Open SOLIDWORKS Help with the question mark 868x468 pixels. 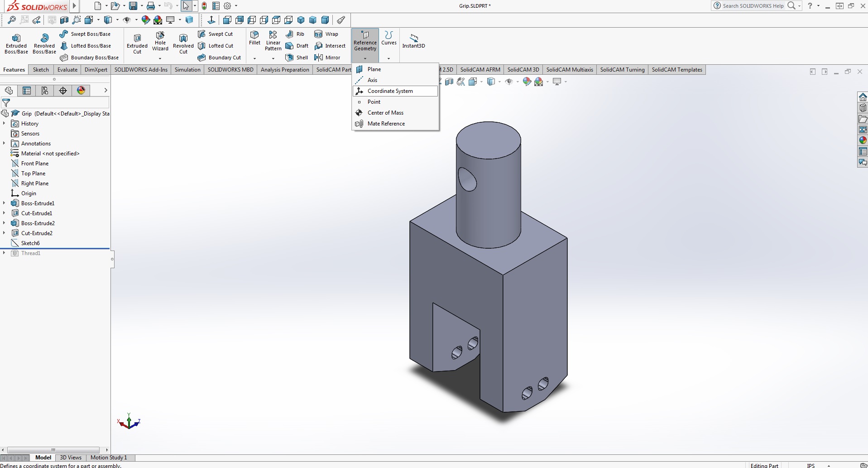(810, 6)
